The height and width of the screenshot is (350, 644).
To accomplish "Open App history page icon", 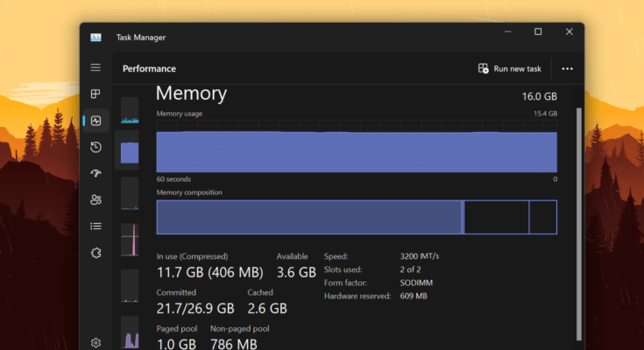I will 96,147.
